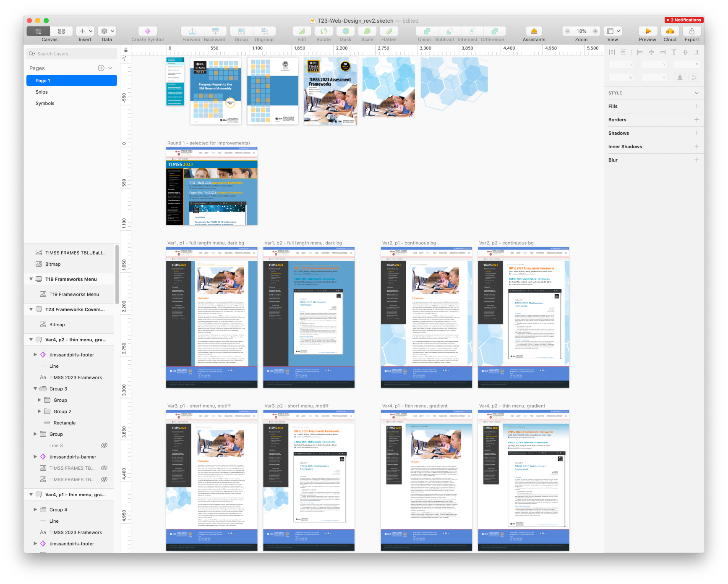Viewport: 728px width, 584px height.
Task: Apply the Union boolean operation
Action: pyautogui.click(x=427, y=31)
